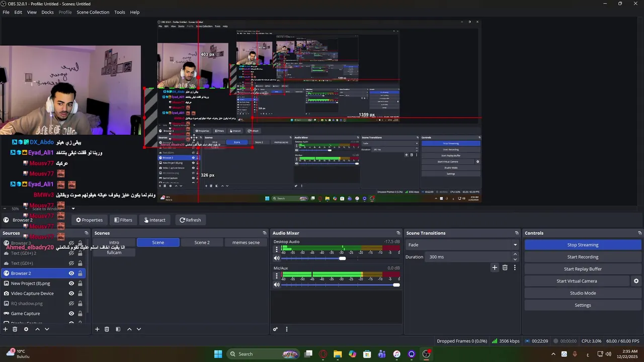Screen dimensions: 644x362
Task: Increase transition duration with up arrow
Action: (x=515, y=254)
